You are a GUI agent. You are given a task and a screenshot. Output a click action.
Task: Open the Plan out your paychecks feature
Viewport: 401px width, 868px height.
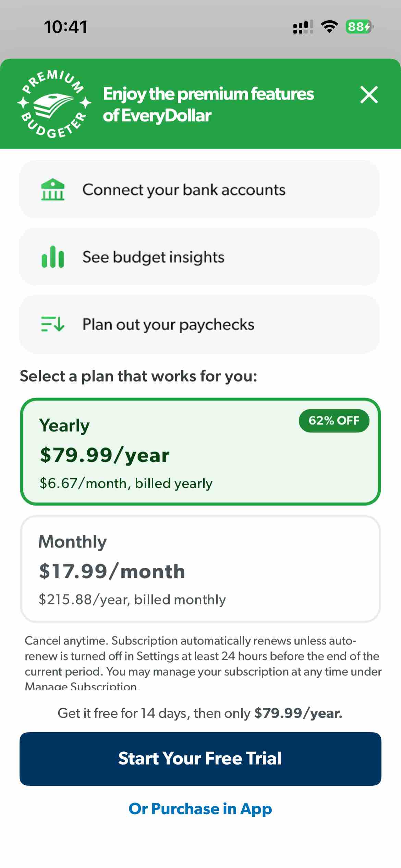[200, 324]
